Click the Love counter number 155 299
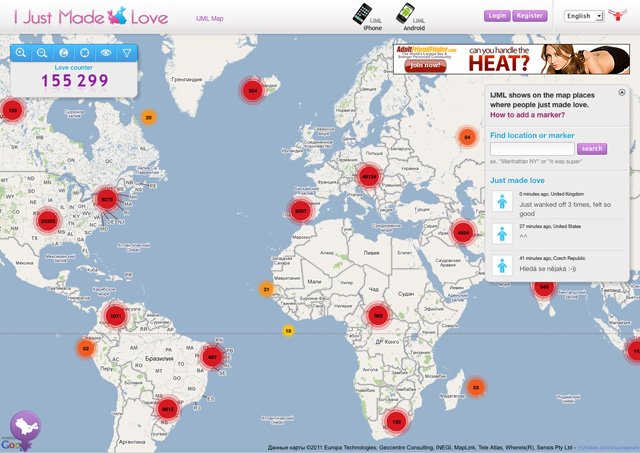The width and height of the screenshot is (640, 453). pos(75,80)
